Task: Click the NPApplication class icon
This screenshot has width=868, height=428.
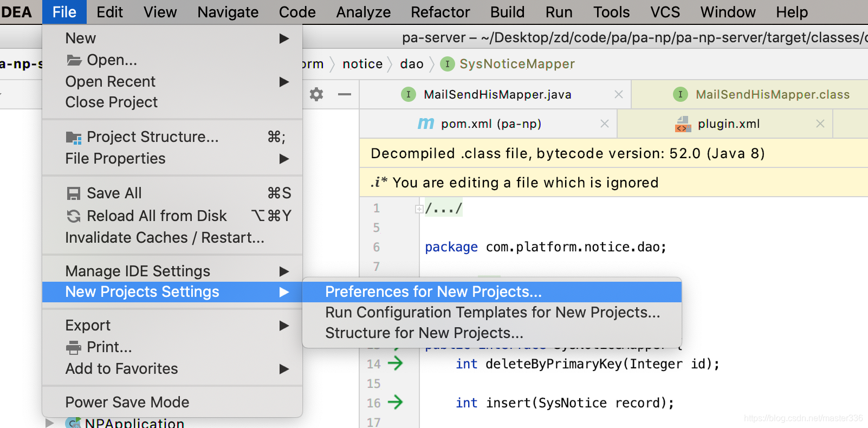Action: [73, 423]
